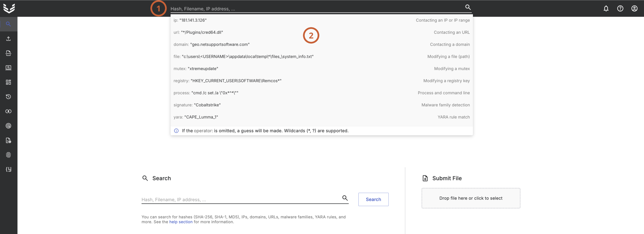Open the dashboard grid icon in the sidebar
Image resolution: width=644 pixels, height=234 pixels.
point(9,82)
